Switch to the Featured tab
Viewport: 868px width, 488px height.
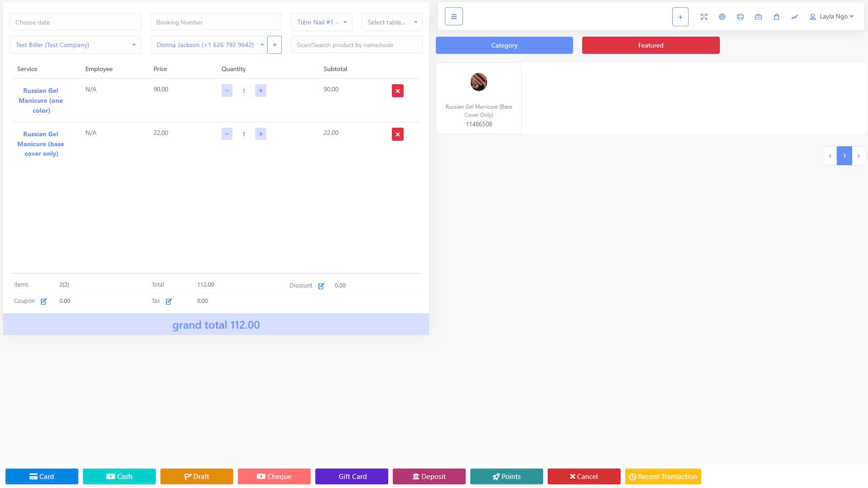[x=650, y=45]
